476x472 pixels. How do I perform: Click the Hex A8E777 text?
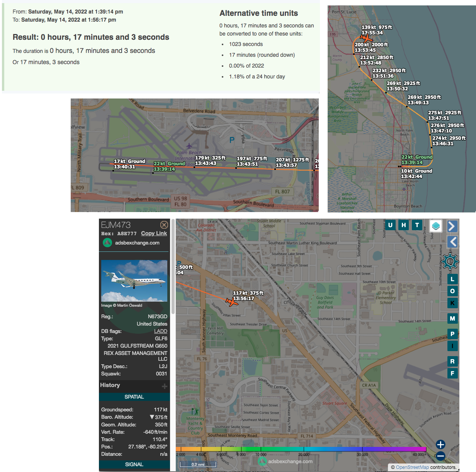[119, 233]
